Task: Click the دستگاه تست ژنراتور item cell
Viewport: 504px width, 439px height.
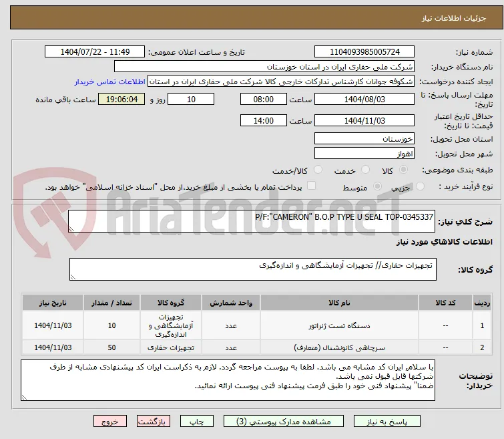Action: [x=339, y=325]
